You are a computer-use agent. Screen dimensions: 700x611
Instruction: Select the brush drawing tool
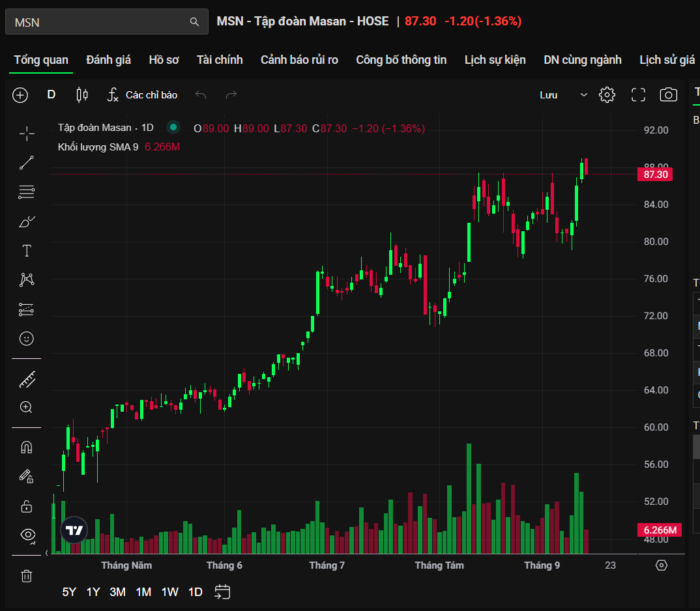point(27,221)
